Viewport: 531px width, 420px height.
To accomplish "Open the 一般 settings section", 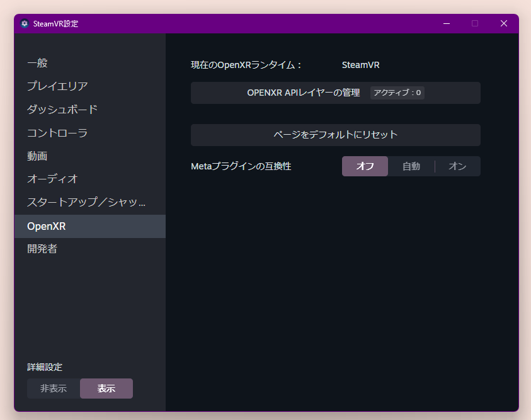I will click(89, 63).
